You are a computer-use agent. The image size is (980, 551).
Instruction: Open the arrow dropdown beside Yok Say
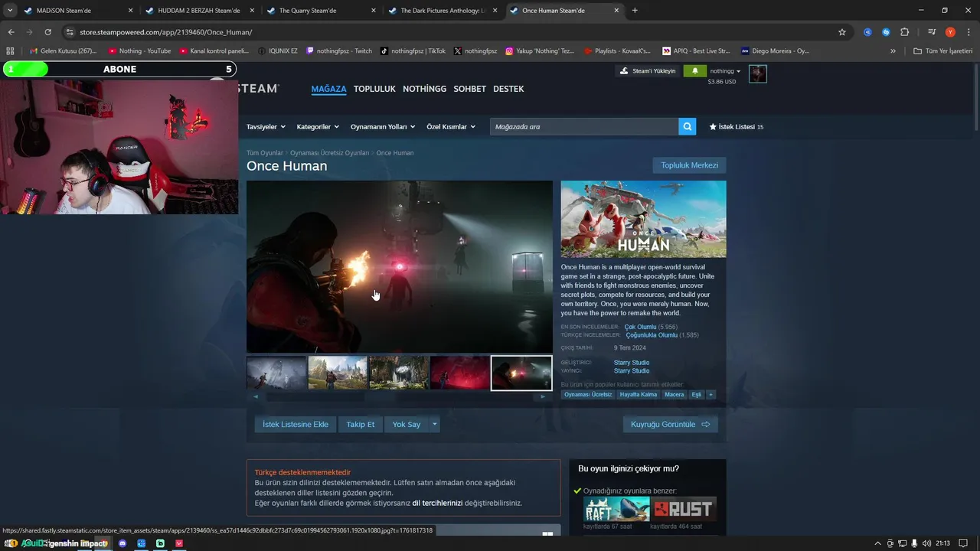pos(434,424)
